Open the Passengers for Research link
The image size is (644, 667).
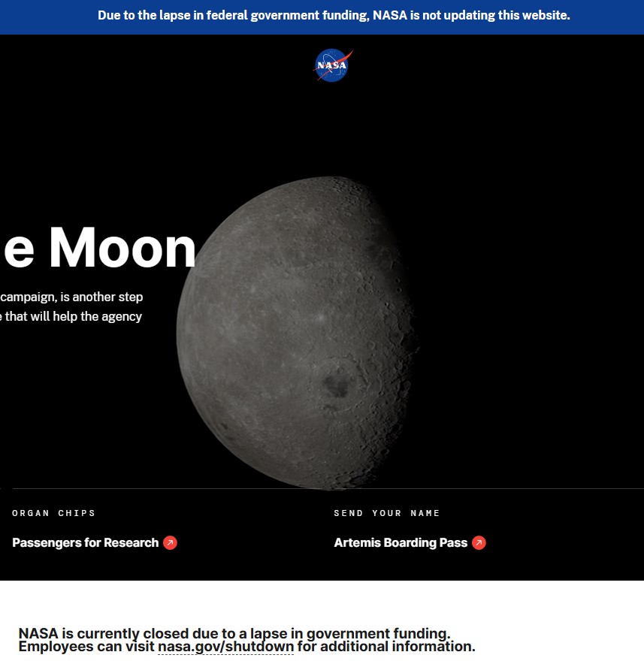pyautogui.click(x=85, y=542)
